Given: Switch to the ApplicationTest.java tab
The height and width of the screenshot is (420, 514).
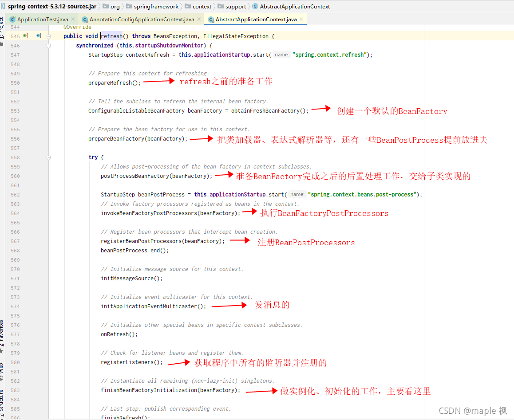Looking at the screenshot, I should 42,19.
